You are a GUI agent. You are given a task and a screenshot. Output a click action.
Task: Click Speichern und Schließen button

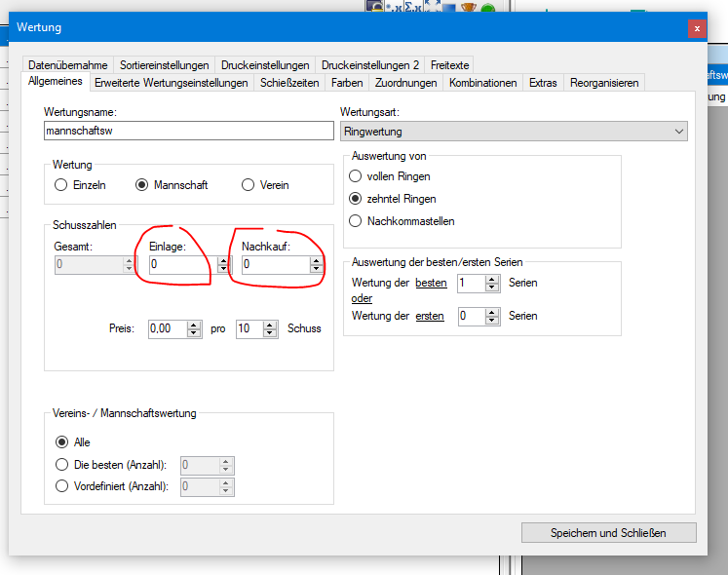click(x=608, y=532)
